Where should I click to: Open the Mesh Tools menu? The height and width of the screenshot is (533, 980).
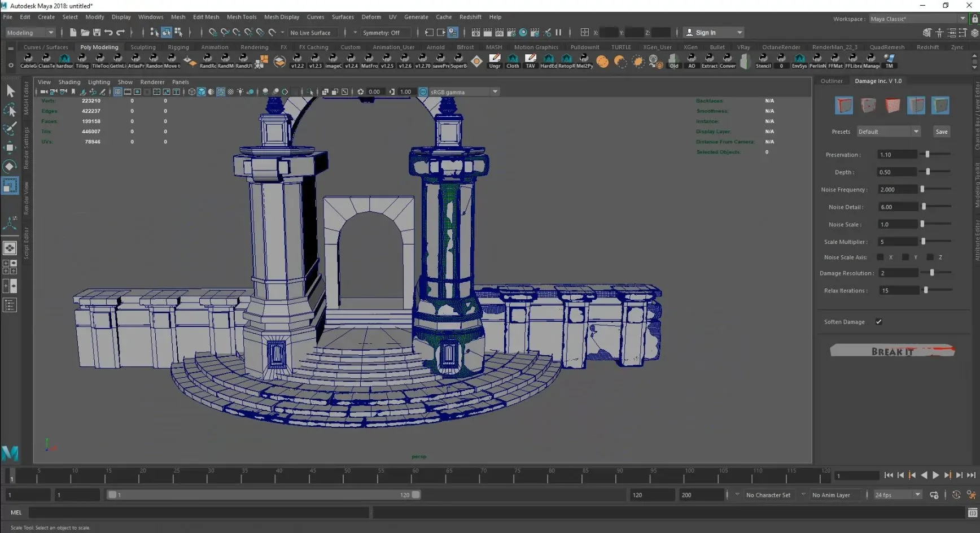coord(241,17)
